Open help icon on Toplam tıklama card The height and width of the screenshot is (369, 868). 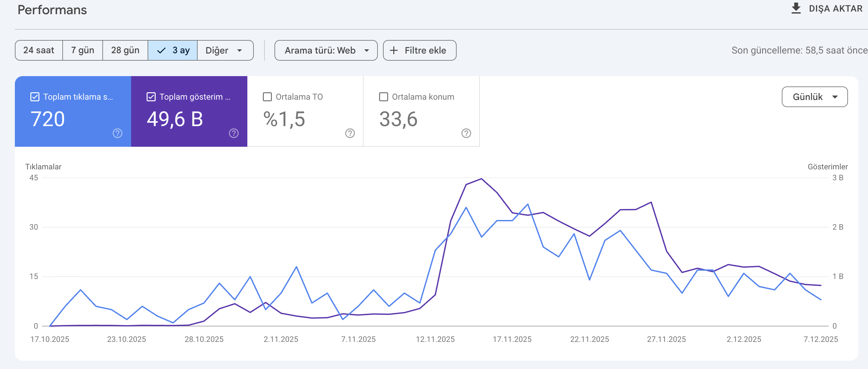117,133
